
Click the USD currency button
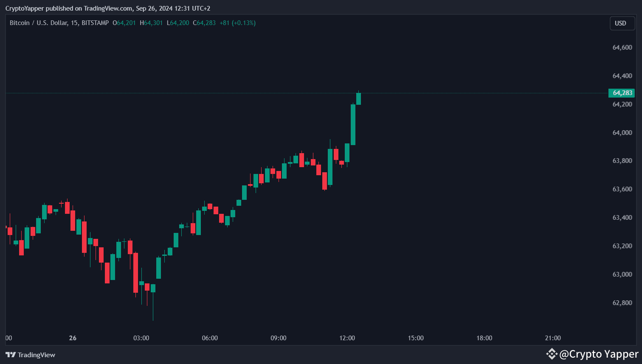(622, 23)
